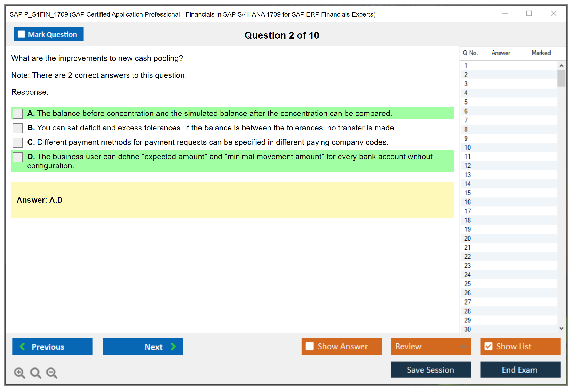Click the green arrow on the Previous button

pos(22,347)
